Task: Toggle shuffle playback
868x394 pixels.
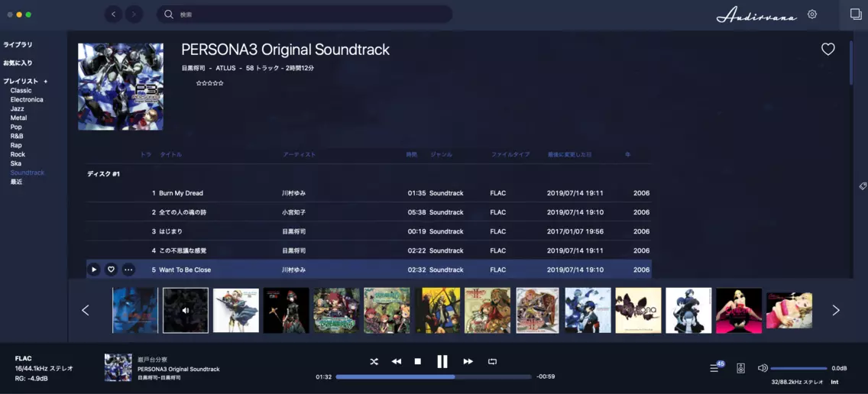Action: pyautogui.click(x=374, y=361)
